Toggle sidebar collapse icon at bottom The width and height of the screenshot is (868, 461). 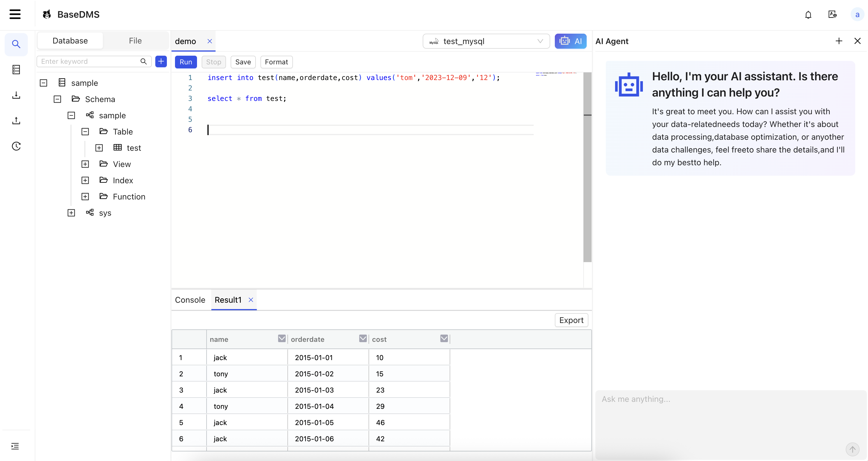point(15,446)
